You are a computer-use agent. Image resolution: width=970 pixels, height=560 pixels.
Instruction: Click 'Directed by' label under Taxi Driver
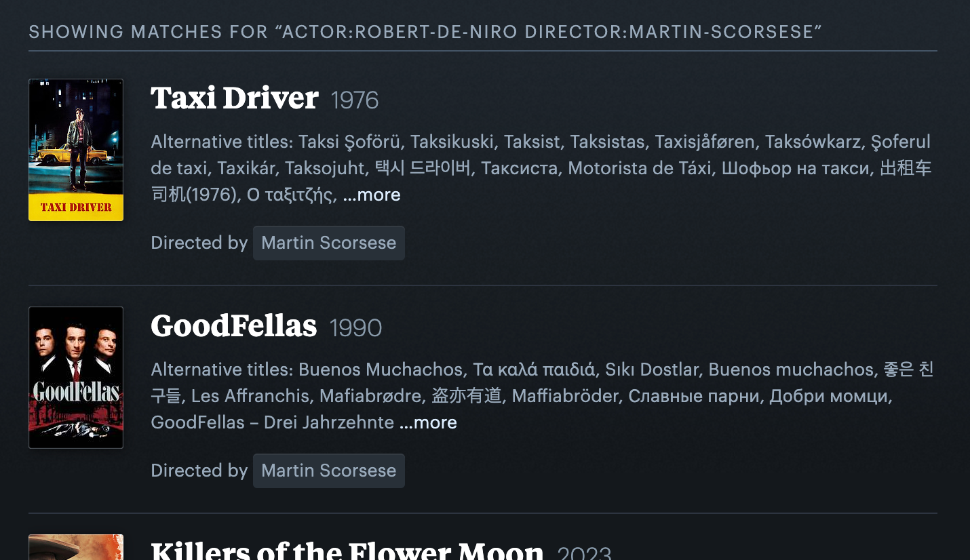(199, 243)
